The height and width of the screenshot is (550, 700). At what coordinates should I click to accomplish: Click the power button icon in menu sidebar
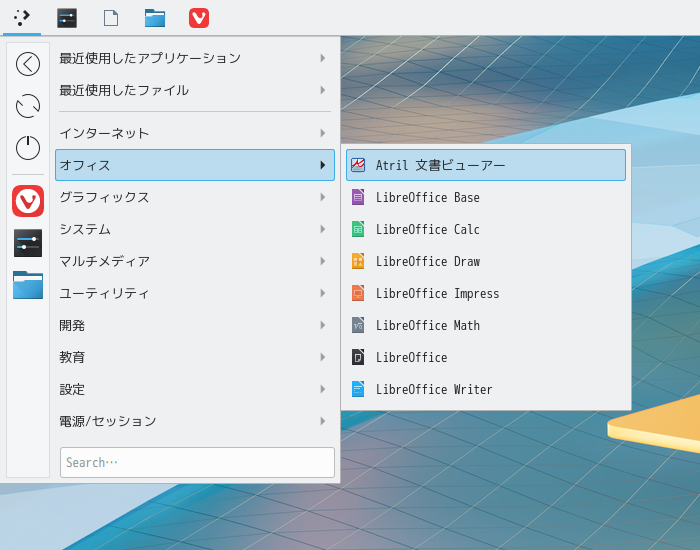(x=28, y=148)
